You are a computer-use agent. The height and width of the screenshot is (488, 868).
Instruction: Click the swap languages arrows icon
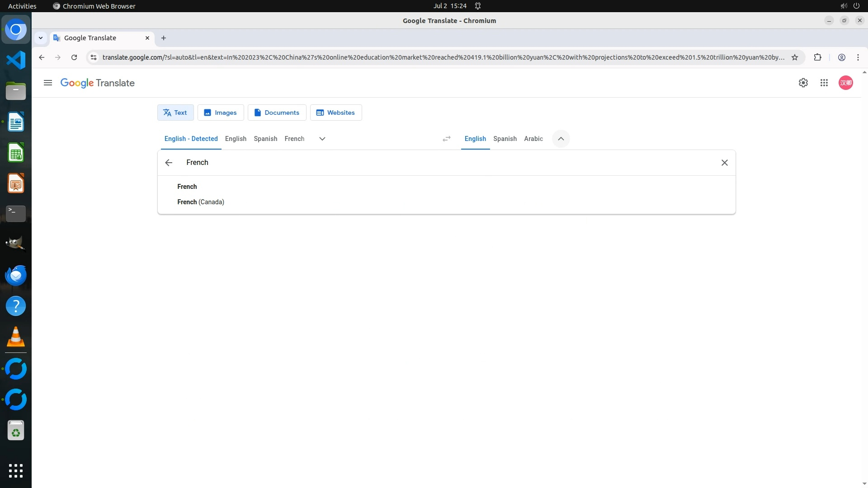tap(446, 139)
